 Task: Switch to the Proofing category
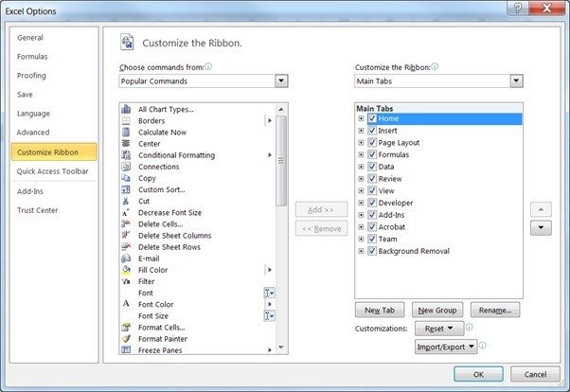tap(31, 75)
